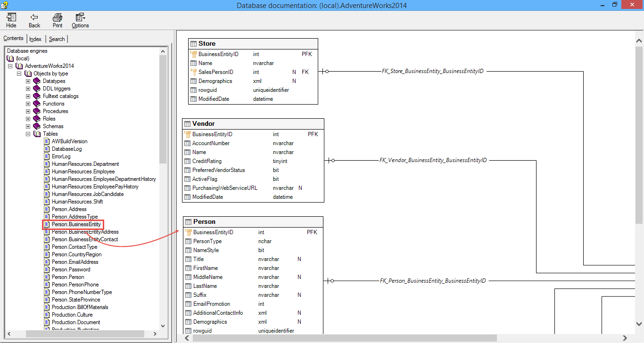Click the AWBuildVersion page icon
This screenshot has height=343, width=644.
pyautogui.click(x=47, y=141)
